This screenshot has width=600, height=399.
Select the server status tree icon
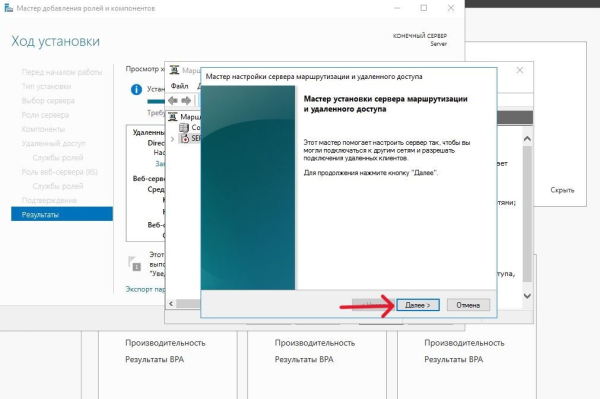coord(185,138)
